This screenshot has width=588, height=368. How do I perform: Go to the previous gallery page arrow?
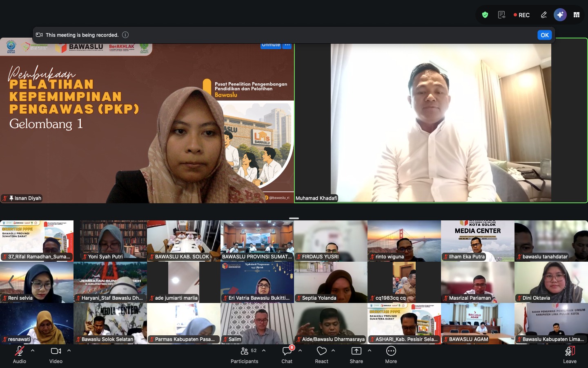click(11, 282)
